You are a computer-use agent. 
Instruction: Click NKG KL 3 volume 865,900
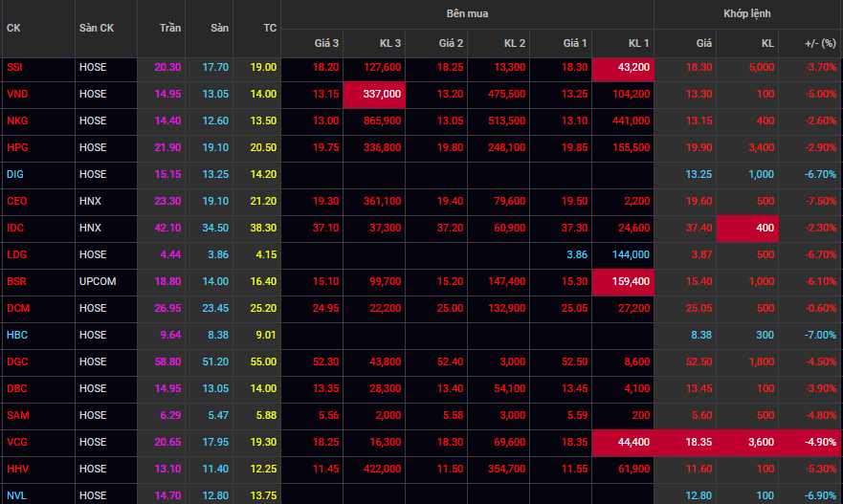coord(382,121)
